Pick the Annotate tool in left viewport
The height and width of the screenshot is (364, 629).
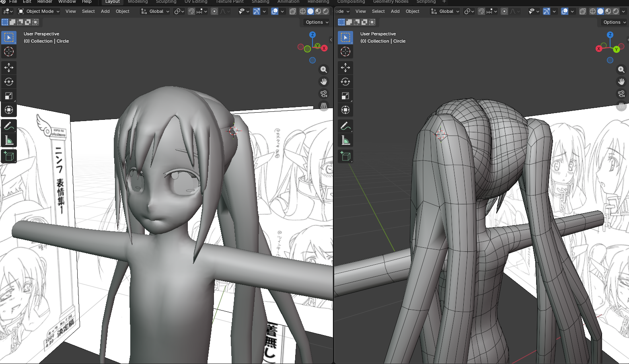[x=8, y=126]
